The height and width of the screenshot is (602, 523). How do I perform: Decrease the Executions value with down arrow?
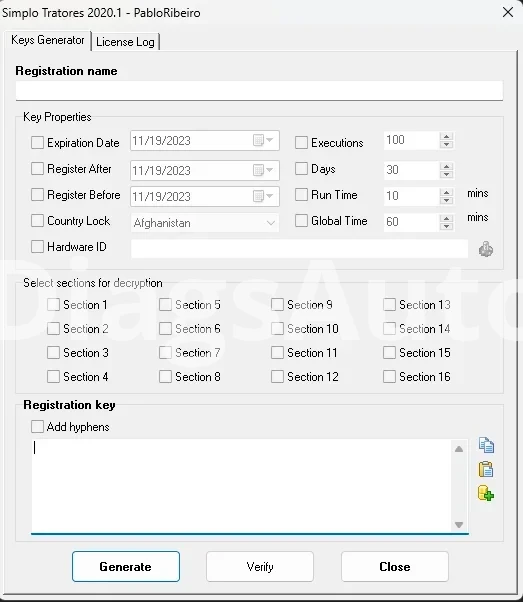tap(446, 144)
